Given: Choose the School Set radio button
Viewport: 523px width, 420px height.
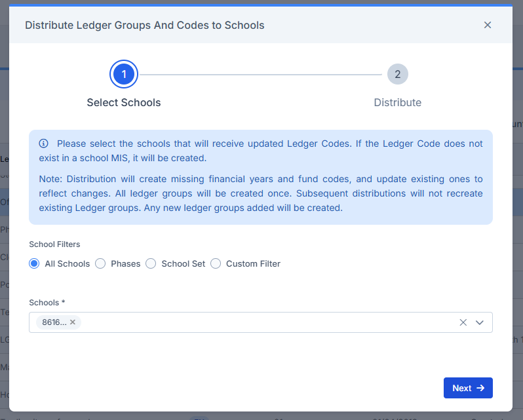Looking at the screenshot, I should tap(151, 263).
